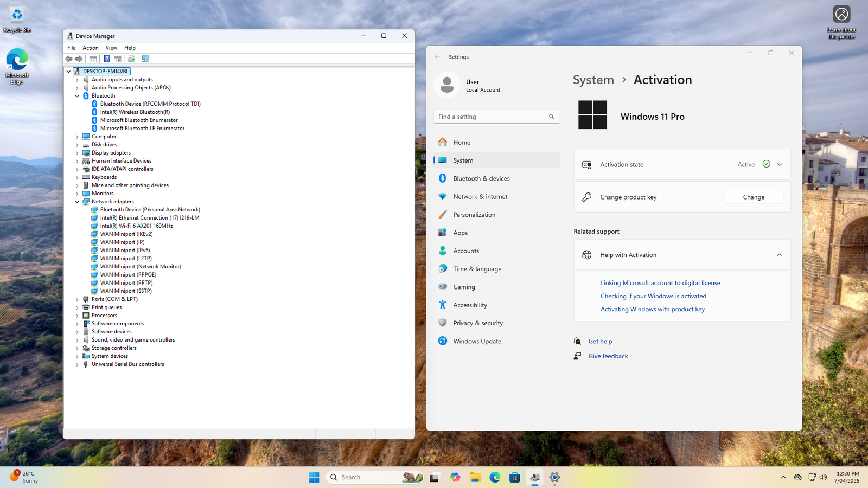The height and width of the screenshot is (488, 868).
Task: Open Network & internet settings page
Action: tap(497, 196)
